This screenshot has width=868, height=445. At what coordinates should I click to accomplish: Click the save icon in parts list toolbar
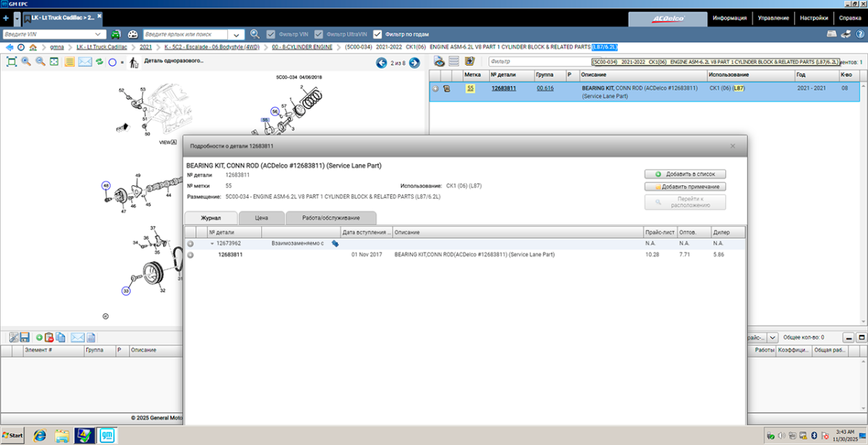click(24, 337)
